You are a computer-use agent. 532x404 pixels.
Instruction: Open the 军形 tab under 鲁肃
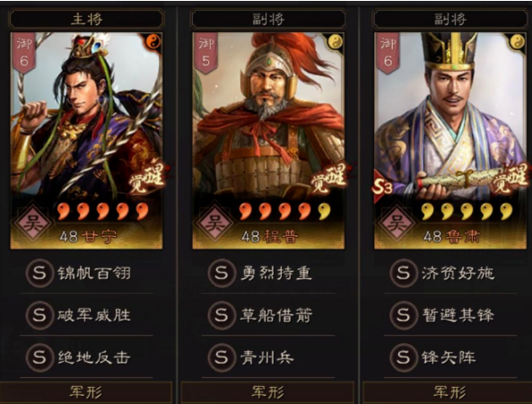click(449, 392)
